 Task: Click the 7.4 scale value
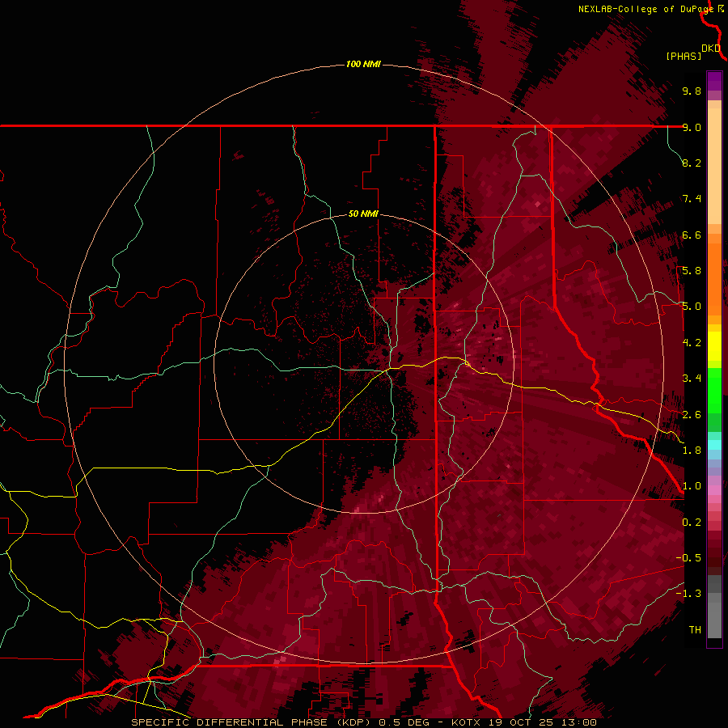pyautogui.click(x=692, y=199)
